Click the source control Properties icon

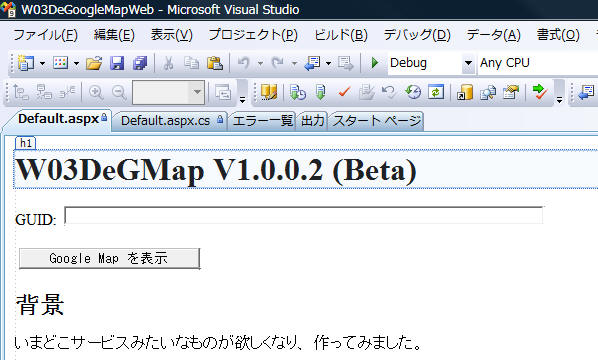(x=511, y=92)
